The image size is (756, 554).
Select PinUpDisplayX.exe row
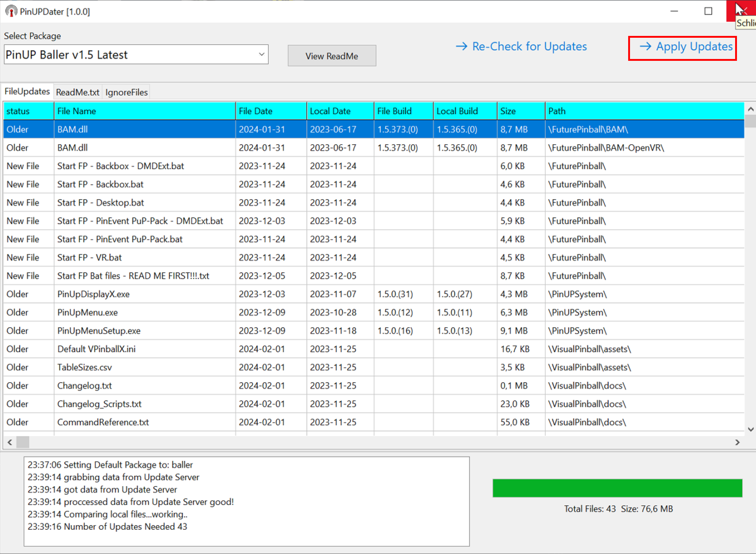(x=374, y=294)
